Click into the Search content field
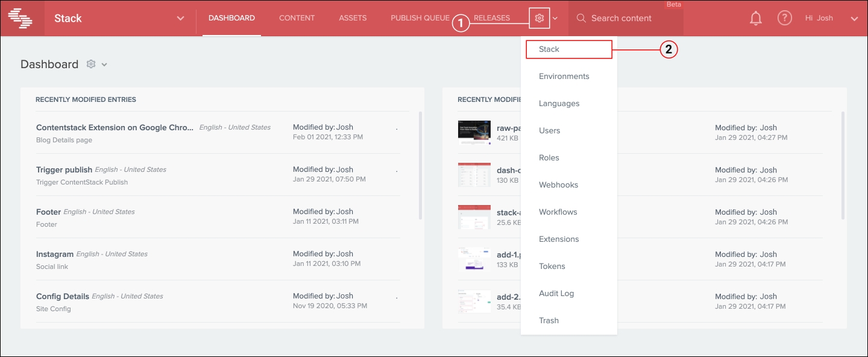 point(626,18)
